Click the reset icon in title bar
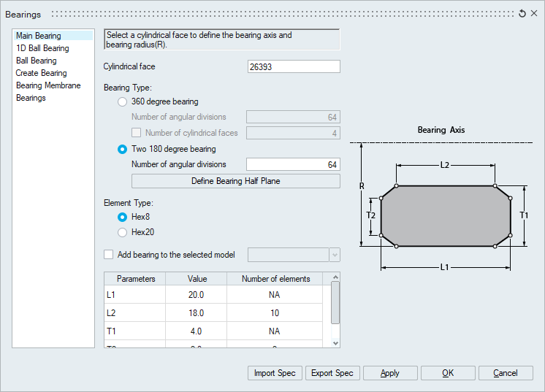 522,14
